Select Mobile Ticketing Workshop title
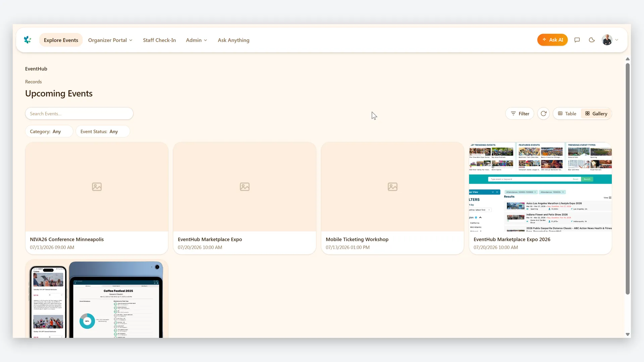 click(357, 239)
